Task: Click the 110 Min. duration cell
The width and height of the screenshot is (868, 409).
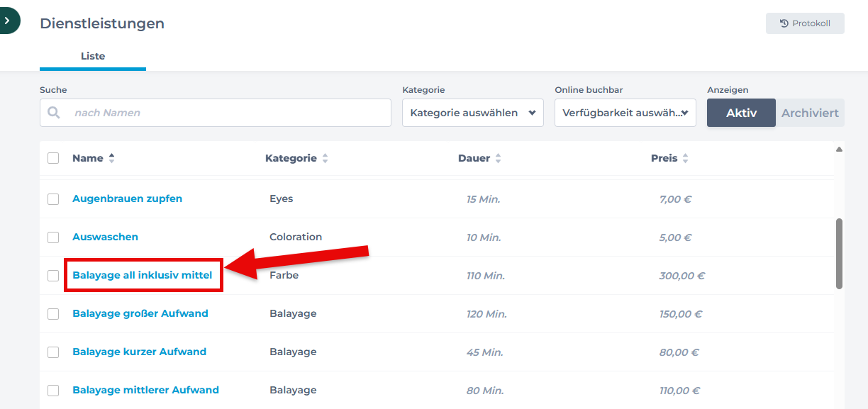Action: [486, 276]
